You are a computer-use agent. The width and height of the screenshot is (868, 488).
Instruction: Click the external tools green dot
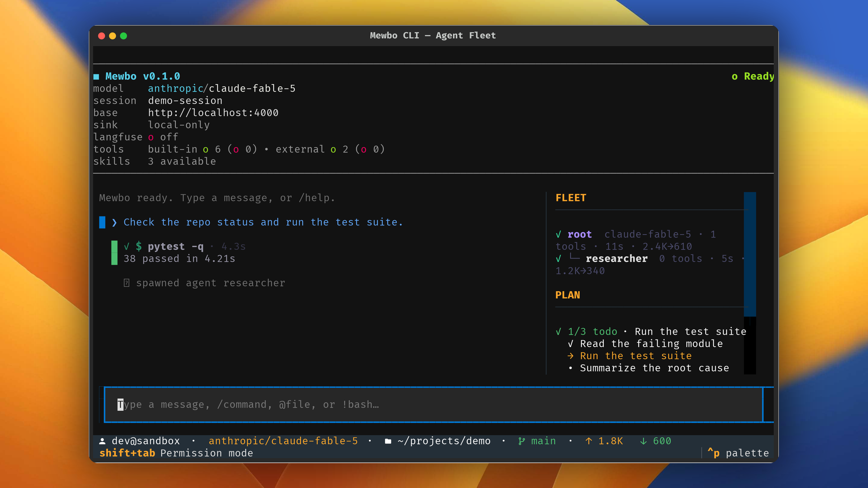coord(333,150)
